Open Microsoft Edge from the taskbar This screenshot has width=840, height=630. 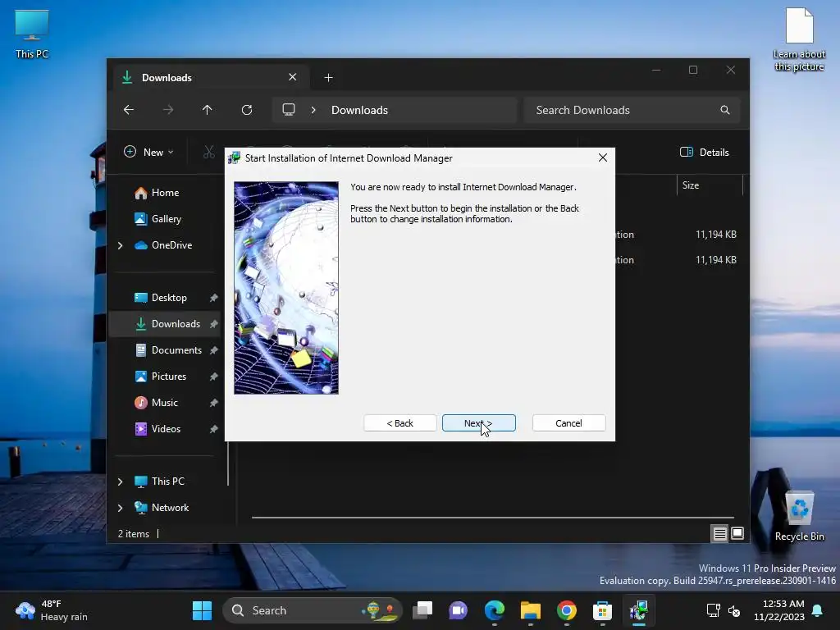pyautogui.click(x=495, y=610)
